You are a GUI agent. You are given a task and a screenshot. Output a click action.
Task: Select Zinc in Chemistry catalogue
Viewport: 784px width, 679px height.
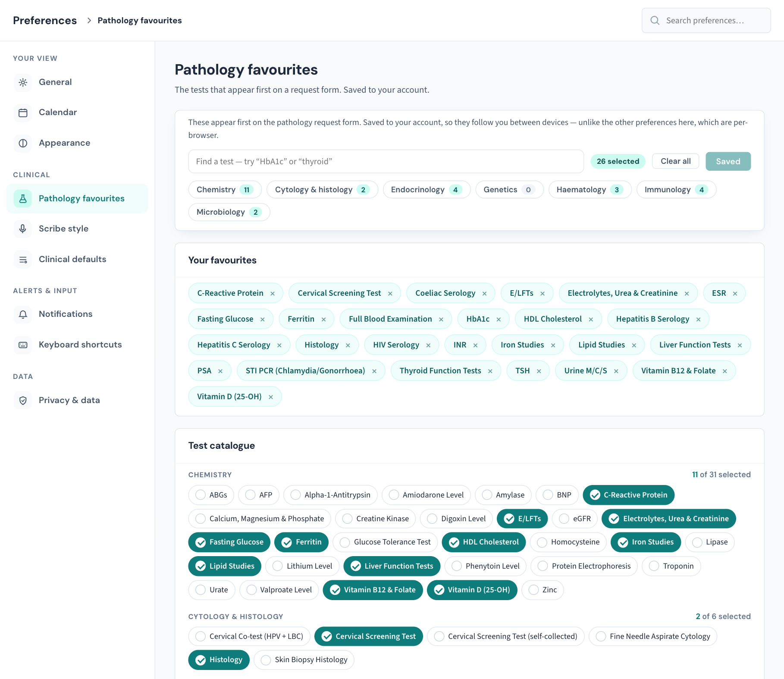click(543, 590)
